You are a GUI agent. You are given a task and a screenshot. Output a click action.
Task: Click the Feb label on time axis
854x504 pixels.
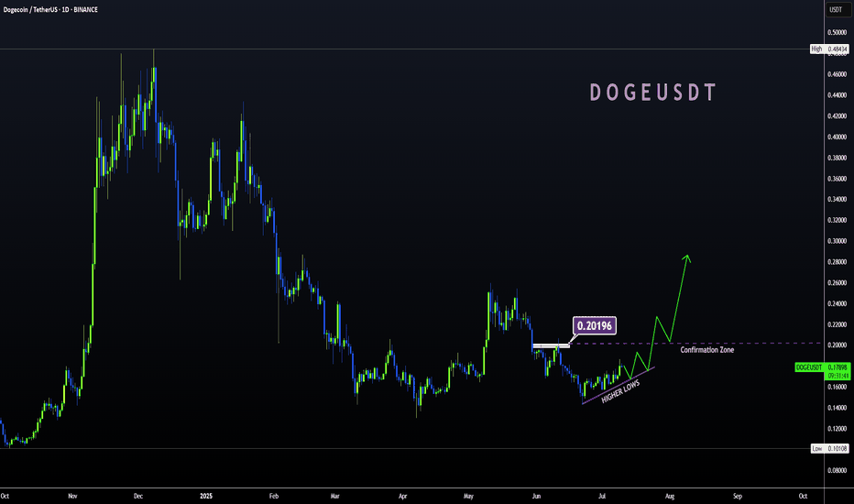[273, 496]
